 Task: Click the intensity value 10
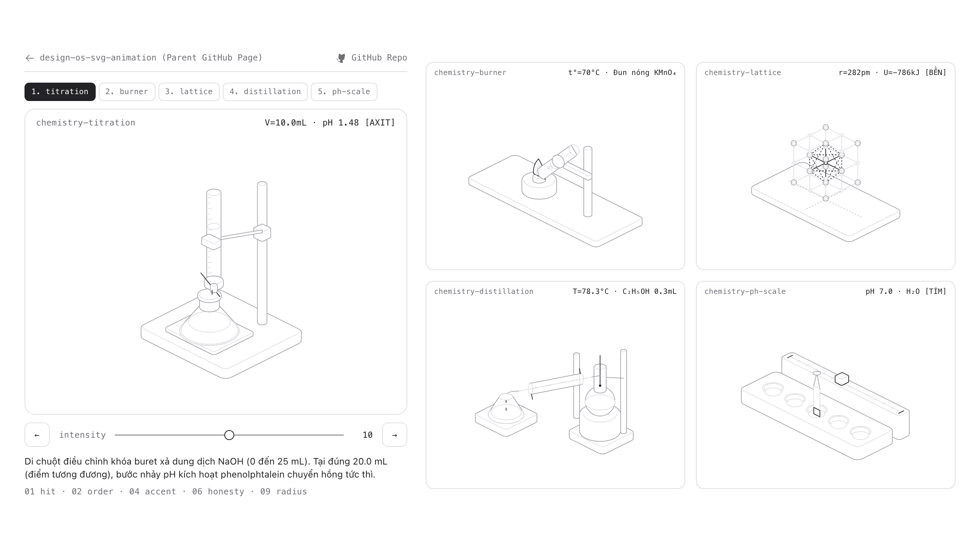pyautogui.click(x=367, y=435)
